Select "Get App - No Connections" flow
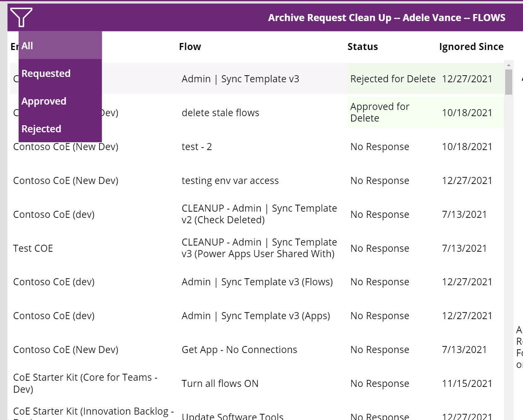Image resolution: width=523 pixels, height=420 pixels. click(240, 349)
